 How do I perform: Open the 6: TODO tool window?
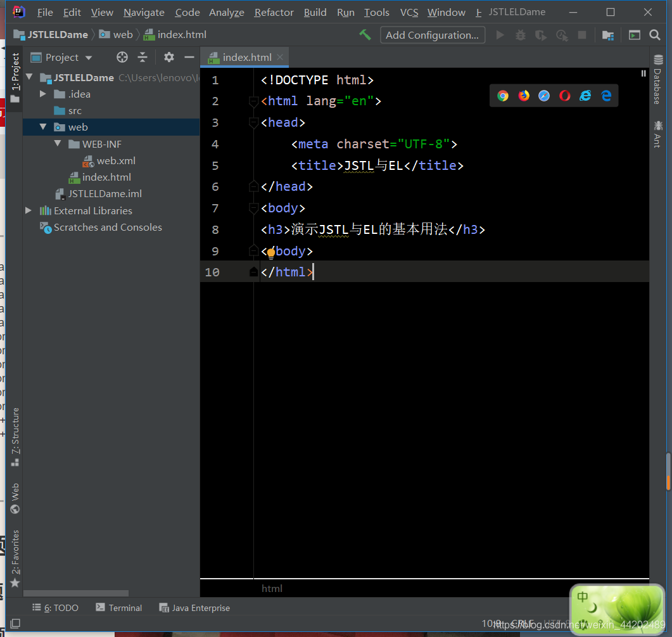[56, 608]
